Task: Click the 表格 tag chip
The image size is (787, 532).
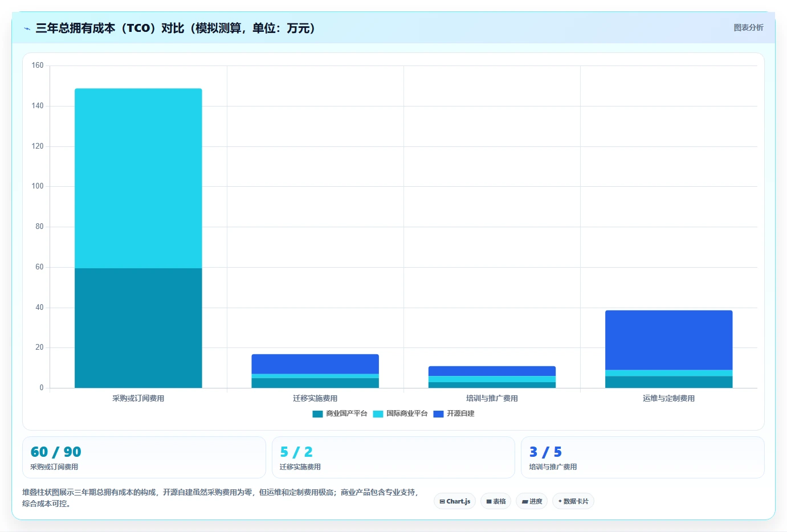Action: click(496, 501)
